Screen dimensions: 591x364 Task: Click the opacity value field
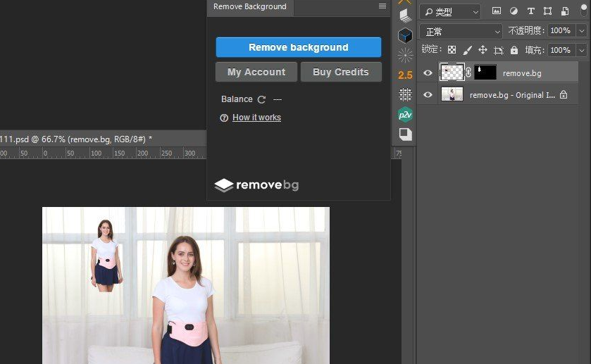[x=561, y=30]
